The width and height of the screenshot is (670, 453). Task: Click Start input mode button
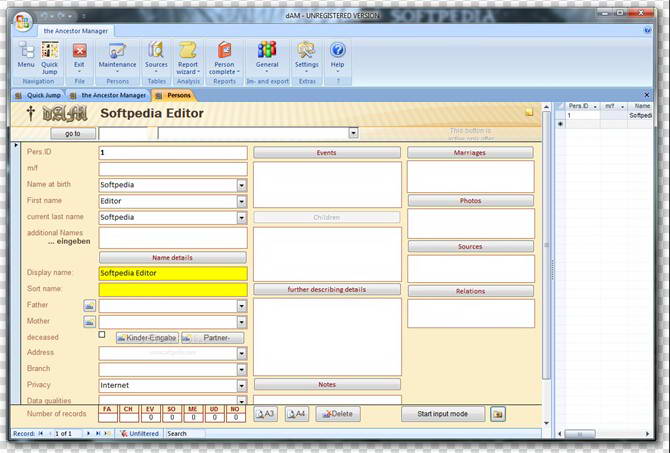pyautogui.click(x=443, y=414)
